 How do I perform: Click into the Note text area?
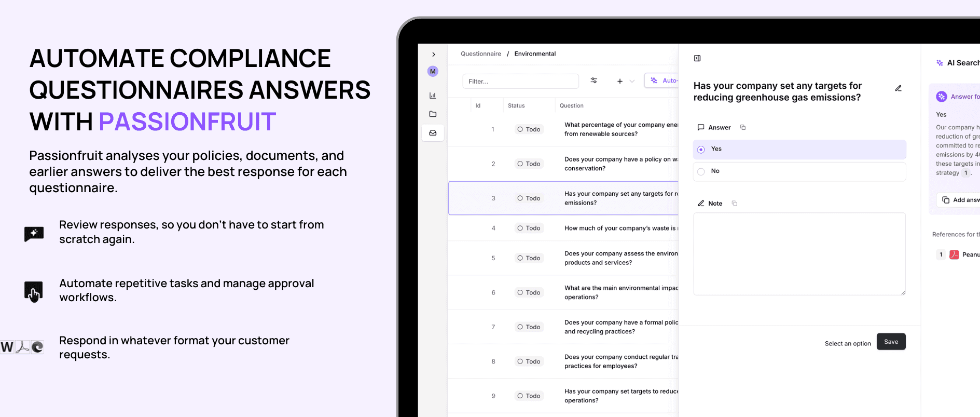click(799, 254)
